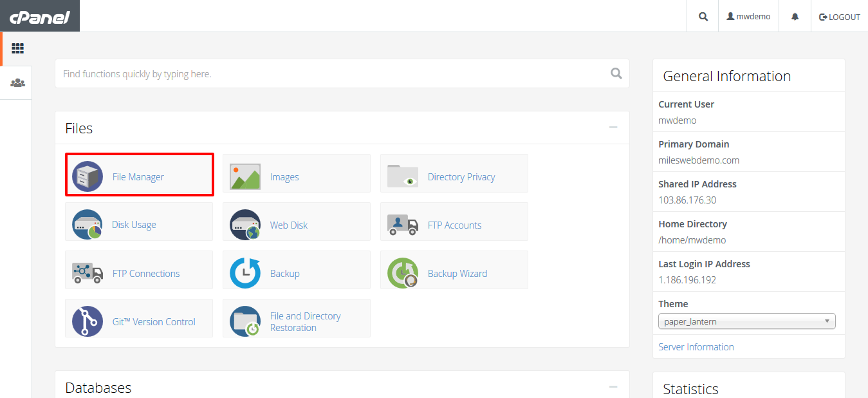Open the Images icon
This screenshot has height=398, width=868.
245,176
